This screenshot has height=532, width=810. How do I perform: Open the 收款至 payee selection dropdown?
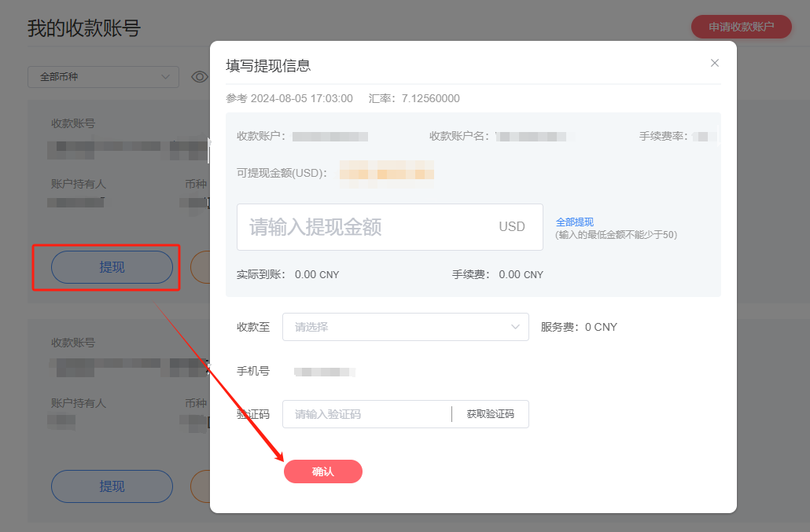tap(405, 327)
